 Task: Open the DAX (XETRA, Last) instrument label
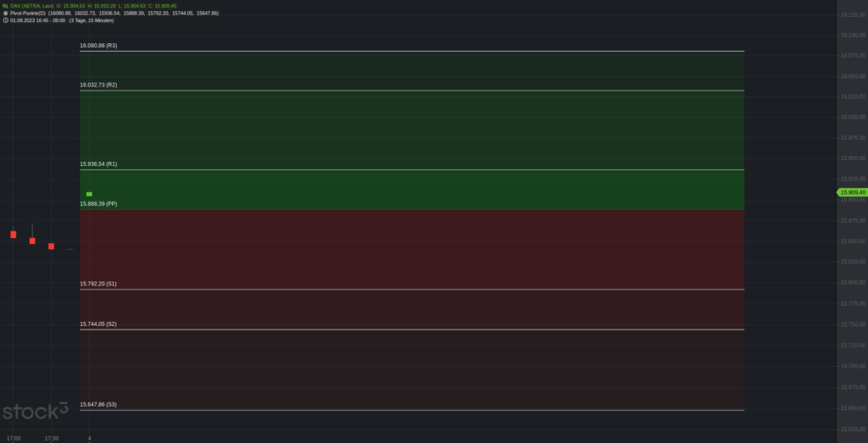coord(34,6)
